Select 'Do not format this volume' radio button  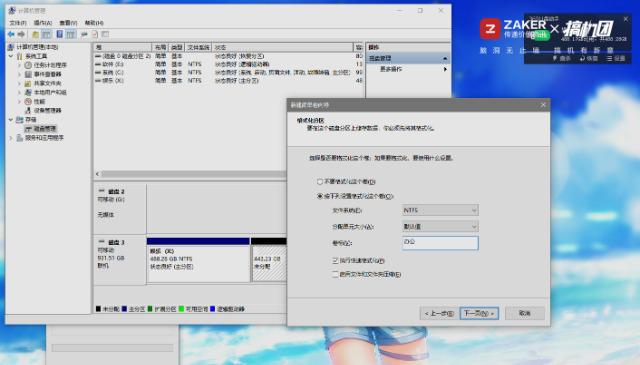click(320, 182)
